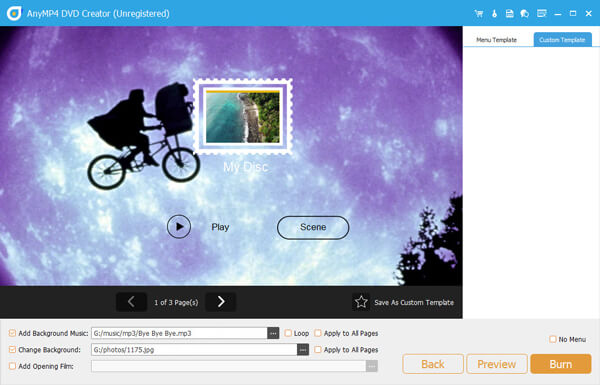This screenshot has width=600, height=385.
Task: Check Apply to All Pages for background
Action: [x=318, y=350]
